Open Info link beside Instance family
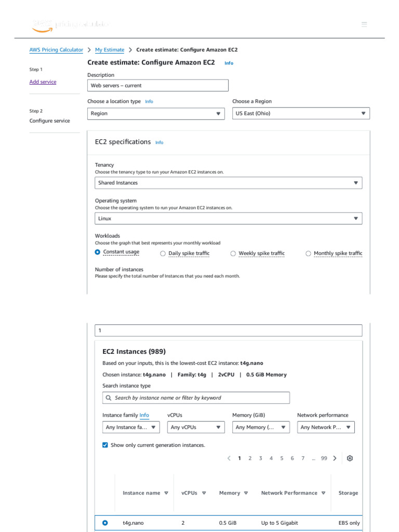Image resolution: width=399 pixels, height=532 pixels. click(x=144, y=415)
